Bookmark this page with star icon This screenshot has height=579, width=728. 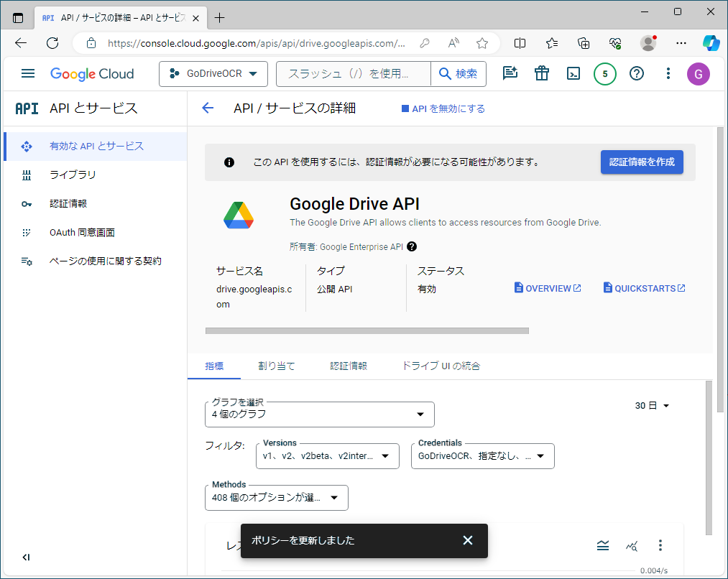(x=482, y=43)
